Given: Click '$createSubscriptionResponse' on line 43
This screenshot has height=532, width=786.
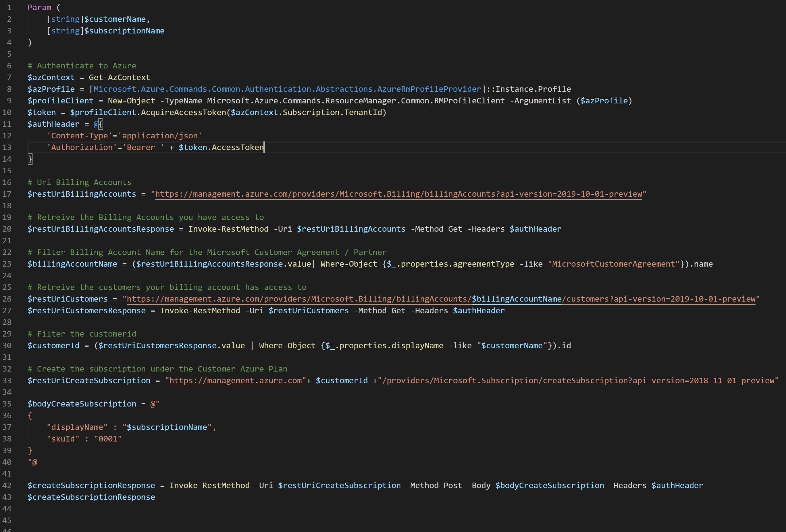Looking at the screenshot, I should 91,497.
